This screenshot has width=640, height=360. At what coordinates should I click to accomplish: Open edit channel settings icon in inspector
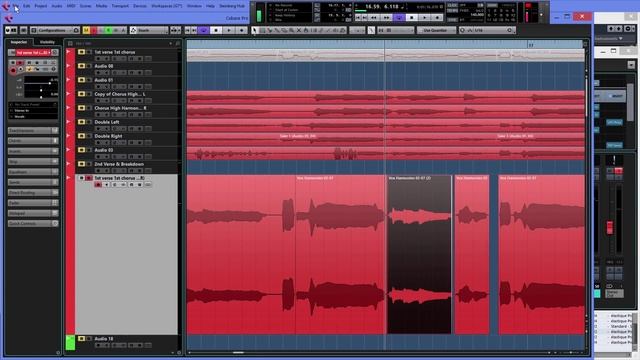(x=55, y=53)
